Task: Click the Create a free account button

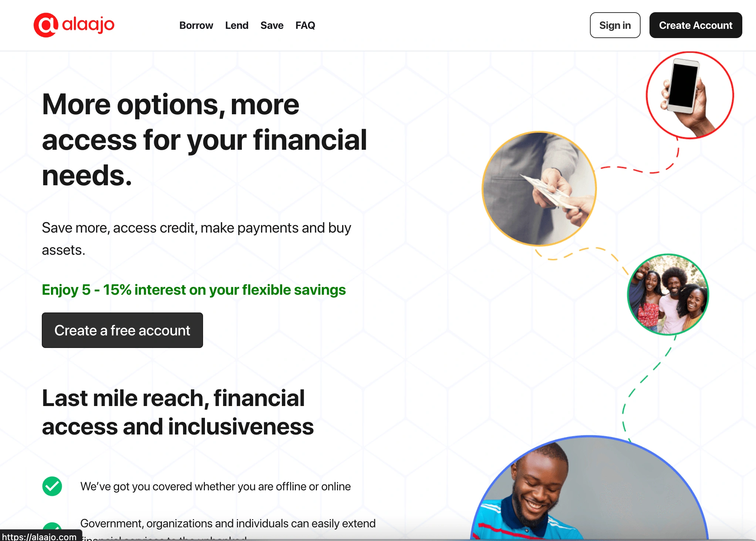Action: pyautogui.click(x=123, y=330)
